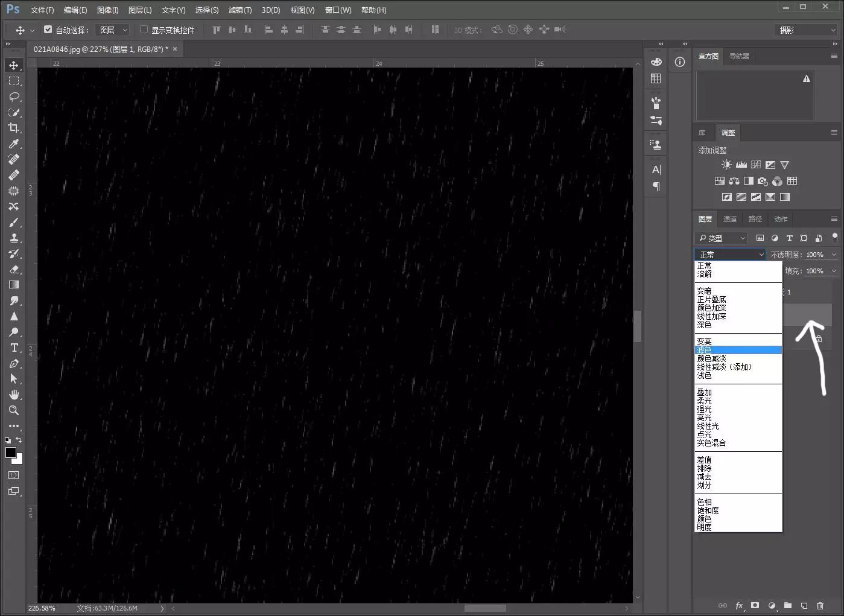Uncheck the 自动选择 checkbox

click(x=48, y=29)
